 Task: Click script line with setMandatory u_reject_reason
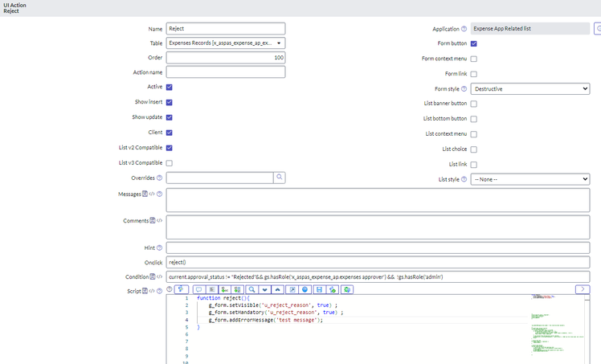(276, 313)
